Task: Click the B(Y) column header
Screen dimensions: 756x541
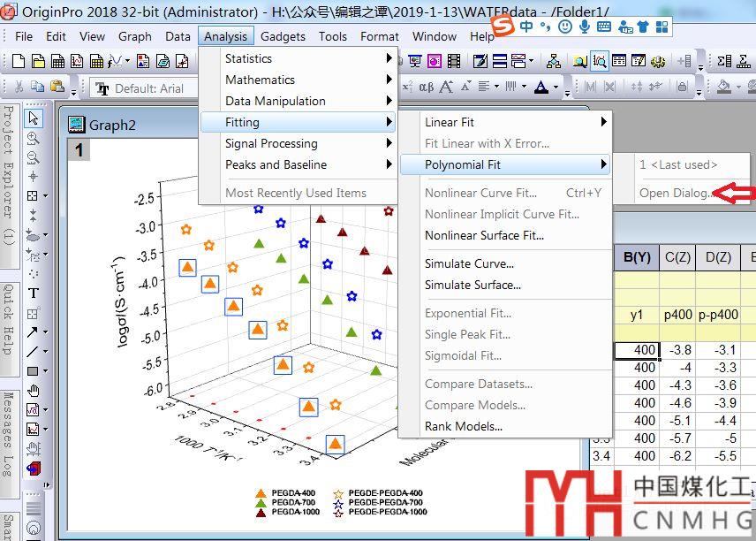Action: click(636, 257)
